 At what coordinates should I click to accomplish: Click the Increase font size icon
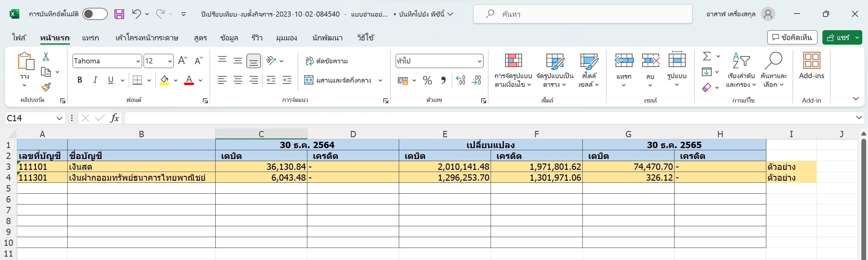[x=182, y=61]
